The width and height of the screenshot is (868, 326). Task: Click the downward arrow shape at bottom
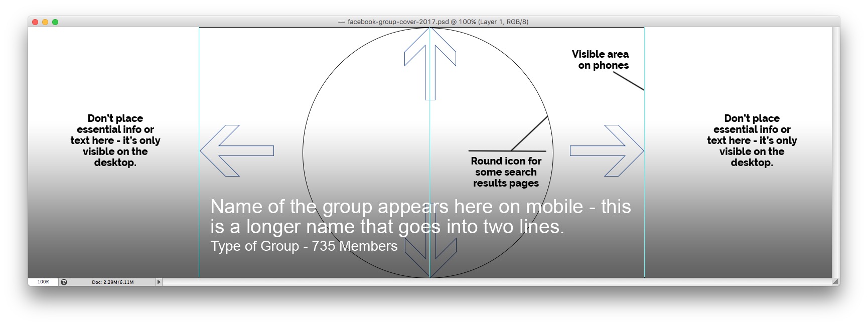click(430, 256)
